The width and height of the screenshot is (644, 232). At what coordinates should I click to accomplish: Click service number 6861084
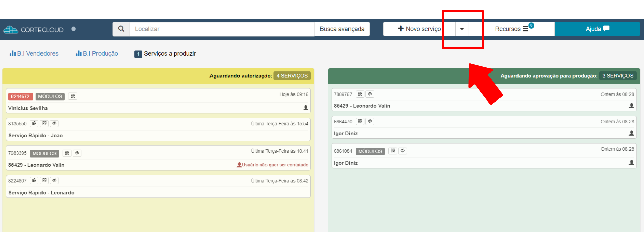point(343,151)
